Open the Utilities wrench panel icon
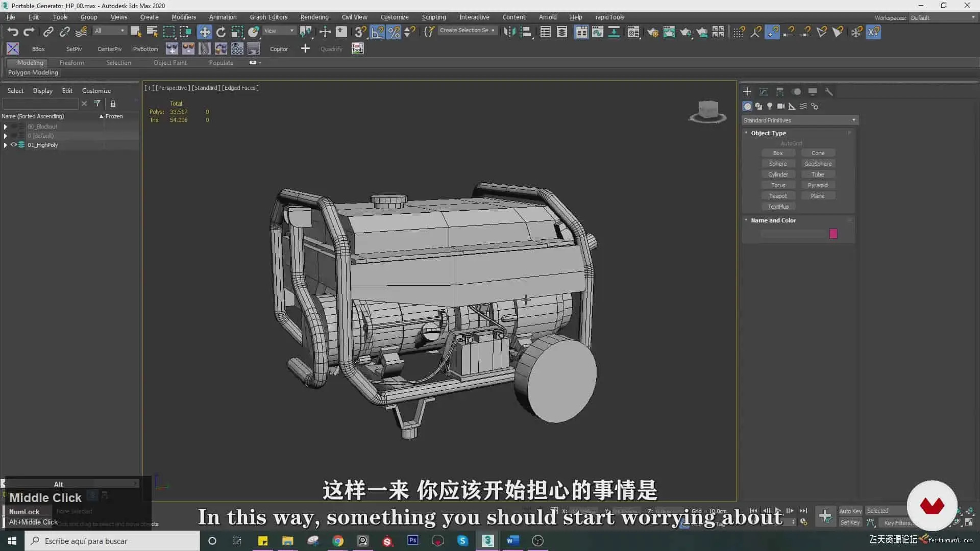Image resolution: width=980 pixels, height=551 pixels. pyautogui.click(x=829, y=92)
